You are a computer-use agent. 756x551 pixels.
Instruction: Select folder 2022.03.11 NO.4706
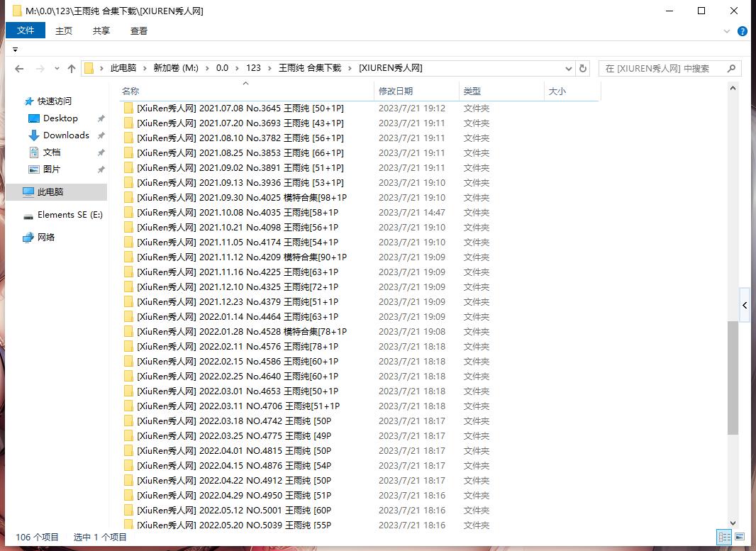238,406
